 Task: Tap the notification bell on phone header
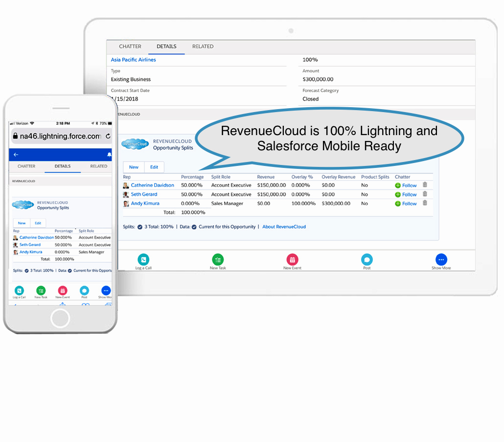(109, 155)
